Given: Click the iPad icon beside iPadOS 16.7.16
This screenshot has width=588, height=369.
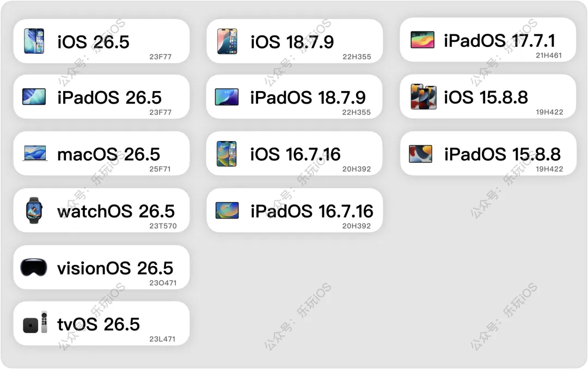Looking at the screenshot, I should pyautogui.click(x=227, y=210).
